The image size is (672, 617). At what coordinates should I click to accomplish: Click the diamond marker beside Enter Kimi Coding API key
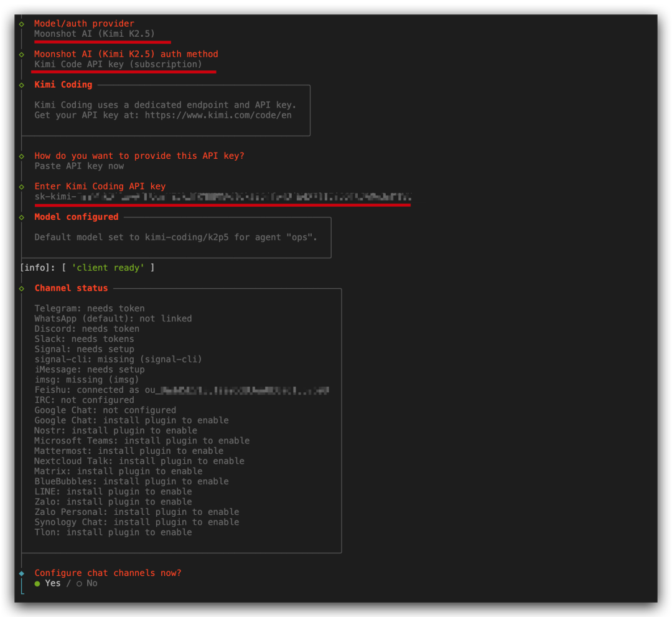tap(22, 186)
